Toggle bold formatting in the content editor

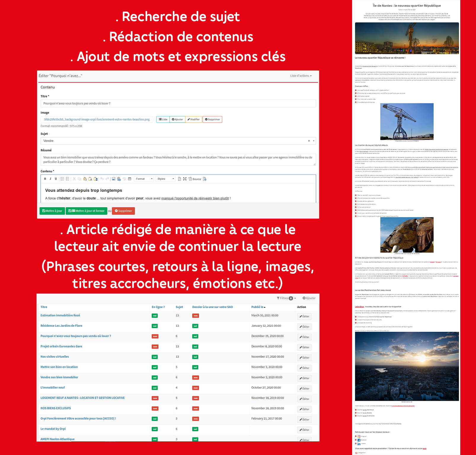click(x=45, y=179)
